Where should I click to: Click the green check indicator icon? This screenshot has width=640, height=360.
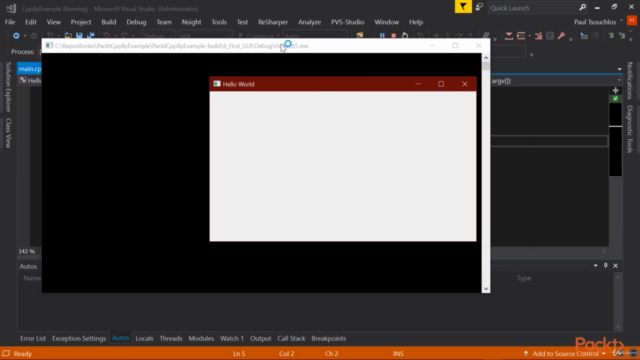[616, 99]
